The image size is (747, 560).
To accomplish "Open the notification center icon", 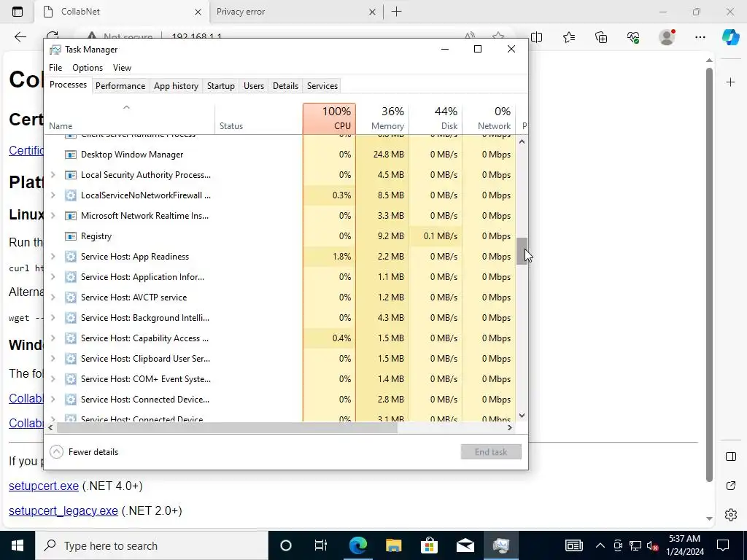I will point(723,545).
